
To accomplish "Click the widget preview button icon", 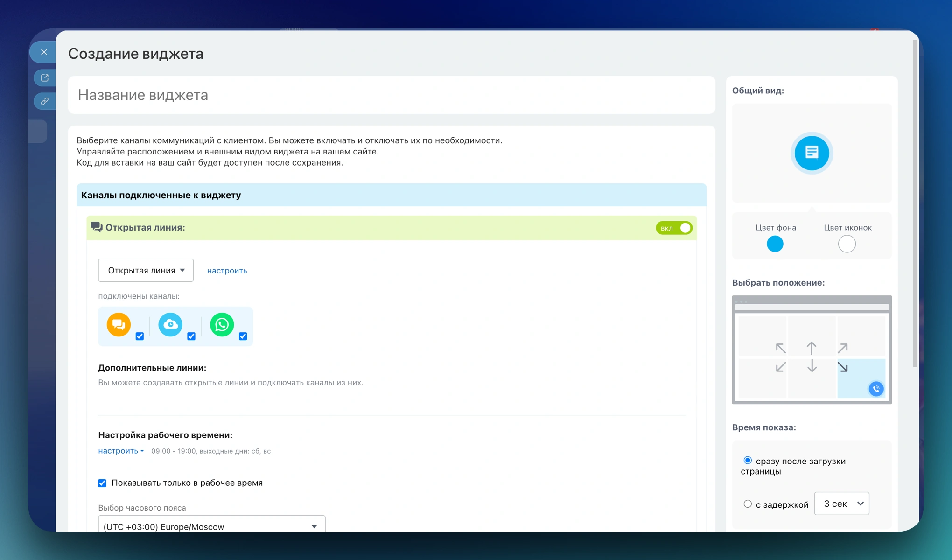I will [812, 153].
